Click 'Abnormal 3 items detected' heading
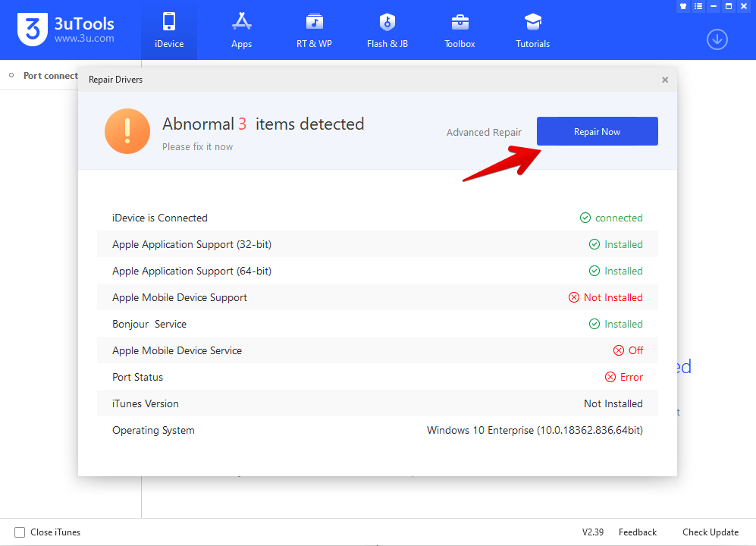756x546 pixels. 263,124
